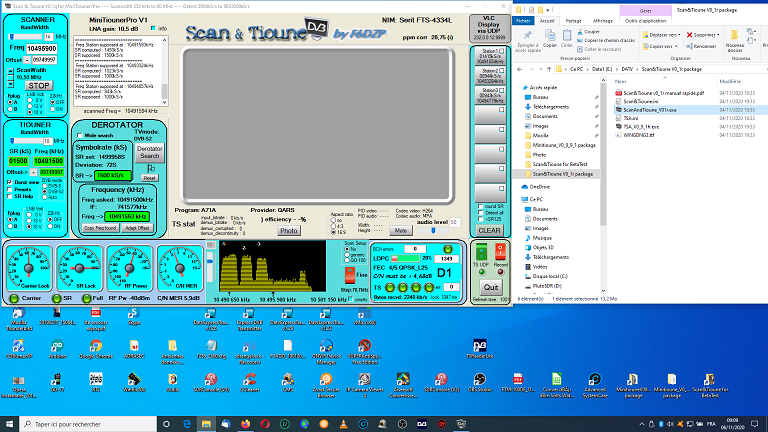The height and width of the screenshot is (432, 768).
Task: Enable the Wide search checkbox
Action: 80,136
